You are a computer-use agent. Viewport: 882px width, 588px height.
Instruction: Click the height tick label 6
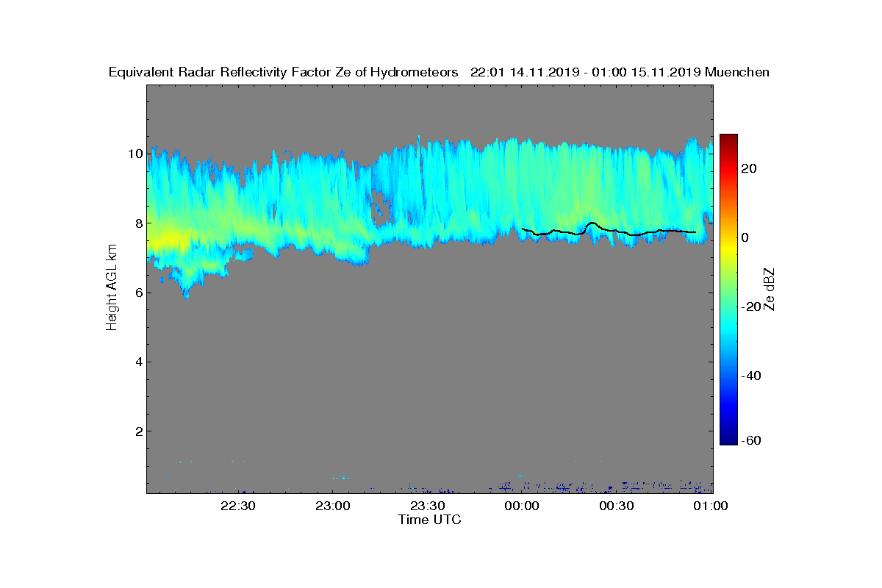(x=137, y=293)
